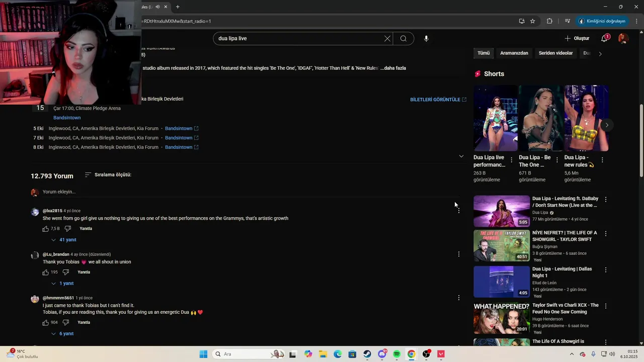Dislike the comment by @lxa2815
The image size is (644, 362).
pyautogui.click(x=68, y=229)
